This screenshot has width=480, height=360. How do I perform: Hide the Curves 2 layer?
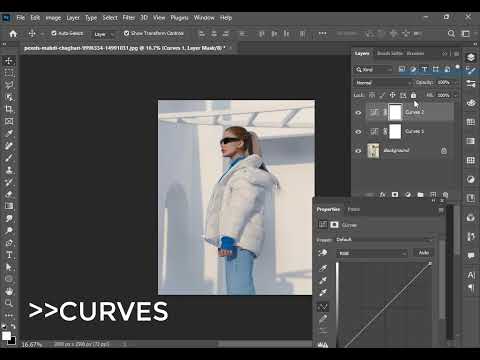358,113
